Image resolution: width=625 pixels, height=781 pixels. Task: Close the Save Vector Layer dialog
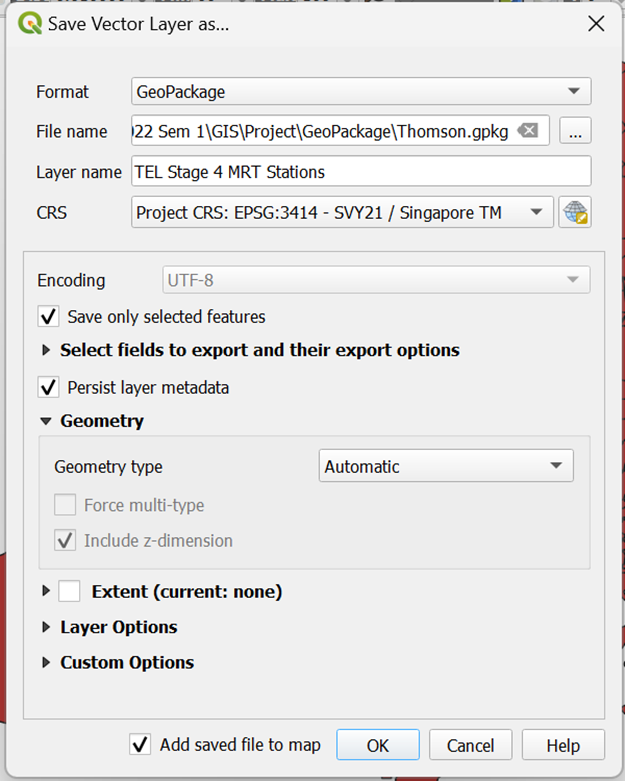click(x=595, y=24)
